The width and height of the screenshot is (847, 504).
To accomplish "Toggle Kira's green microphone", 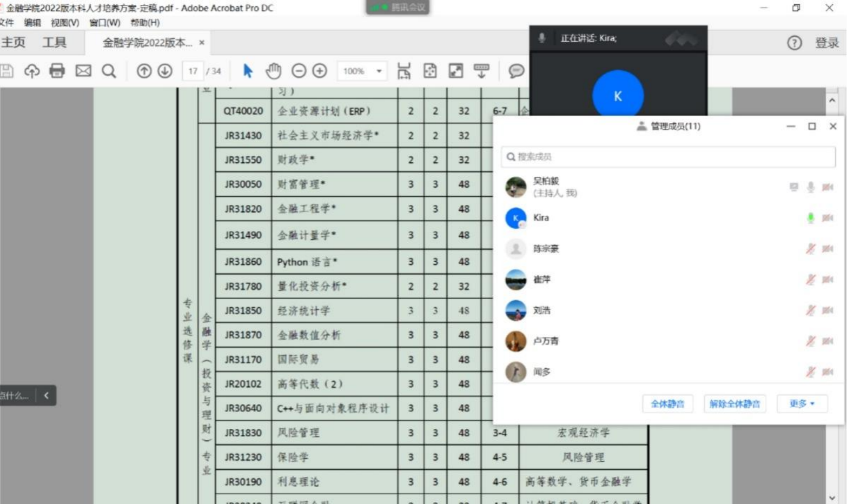I will 810,218.
